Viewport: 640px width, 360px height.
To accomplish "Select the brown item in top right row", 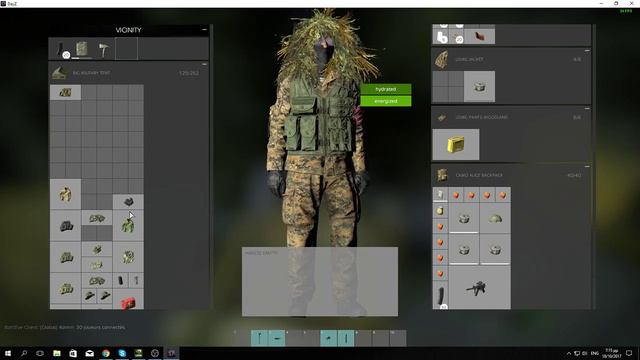I will click(480, 37).
